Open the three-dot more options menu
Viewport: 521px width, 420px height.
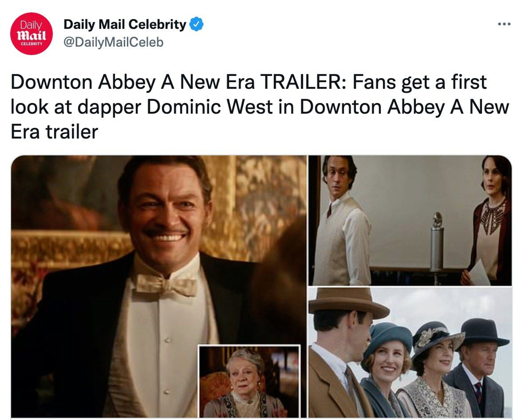(504, 24)
